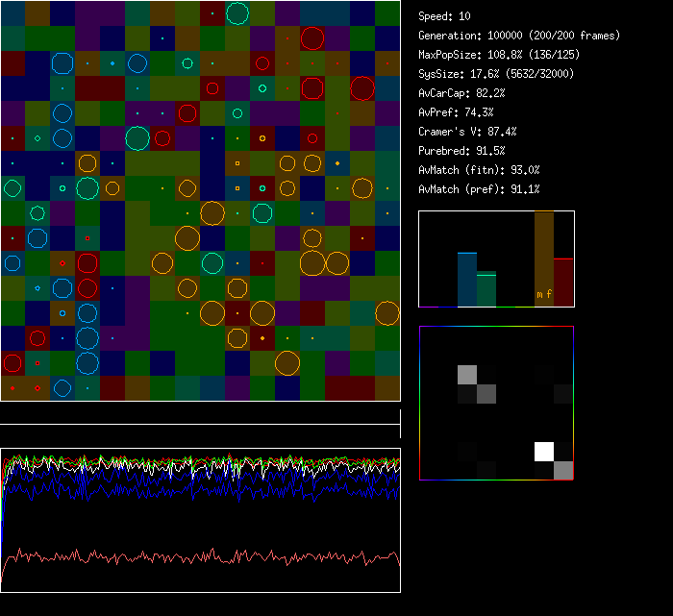Click the large cyan circle in grid's top row

(237, 13)
